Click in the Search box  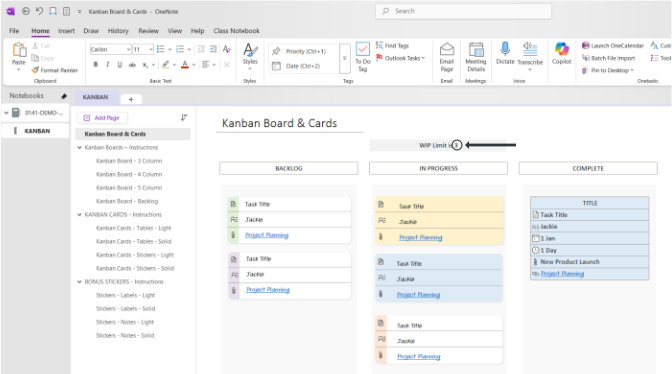[463, 11]
